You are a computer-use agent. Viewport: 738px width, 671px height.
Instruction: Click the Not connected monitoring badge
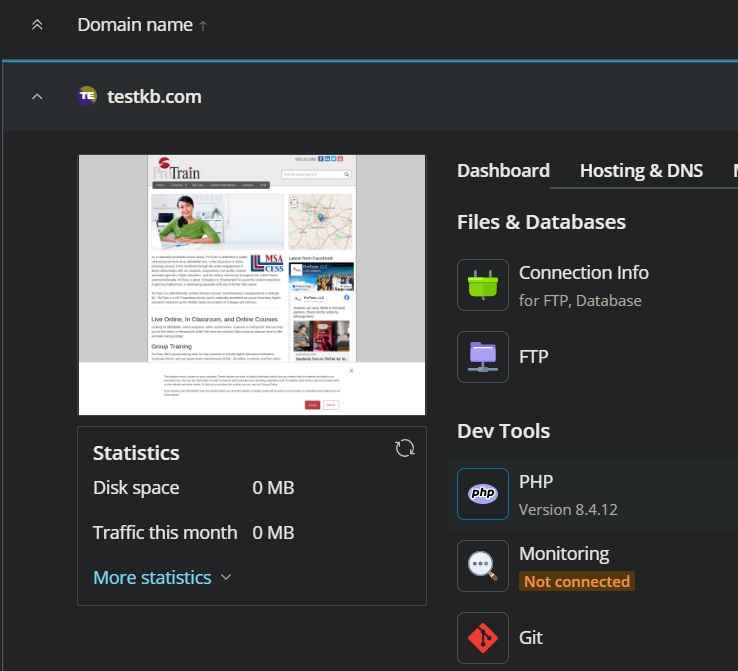577,581
